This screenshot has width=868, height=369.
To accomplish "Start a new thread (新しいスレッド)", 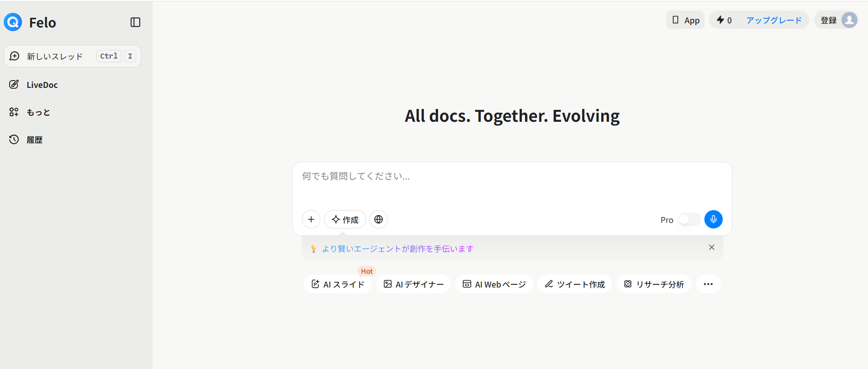I will [72, 56].
